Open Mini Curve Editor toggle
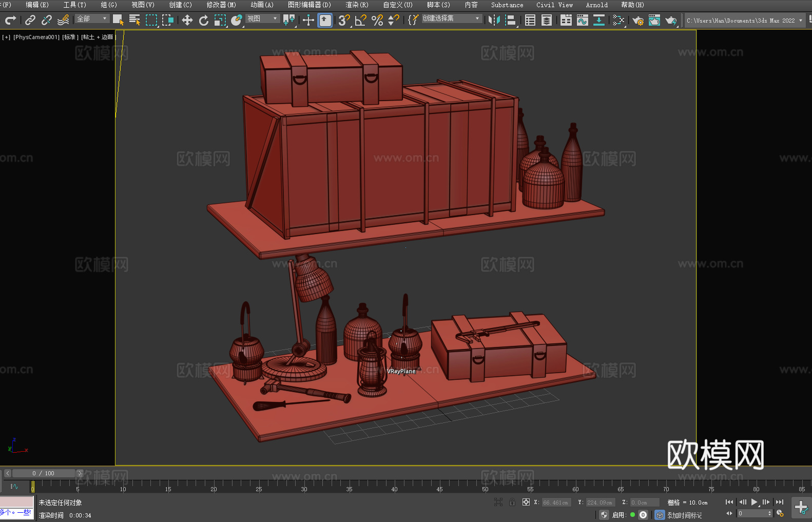The image size is (812, 522). click(14, 486)
